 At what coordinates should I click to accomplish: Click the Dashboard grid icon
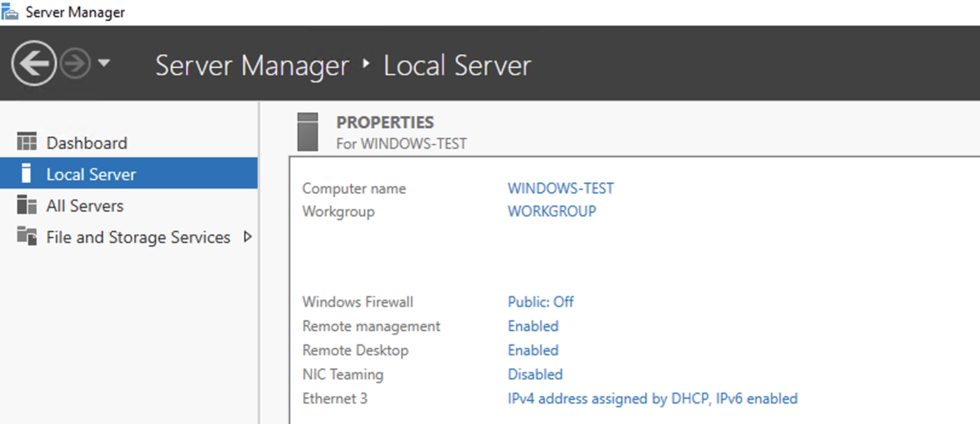click(27, 142)
